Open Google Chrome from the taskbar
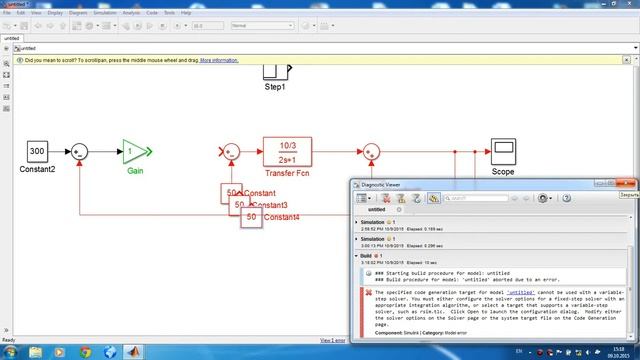 85,352
